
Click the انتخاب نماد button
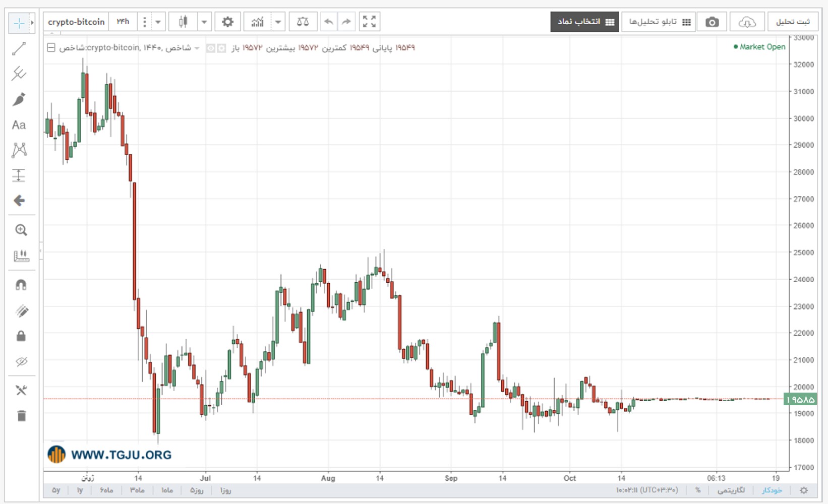(584, 22)
